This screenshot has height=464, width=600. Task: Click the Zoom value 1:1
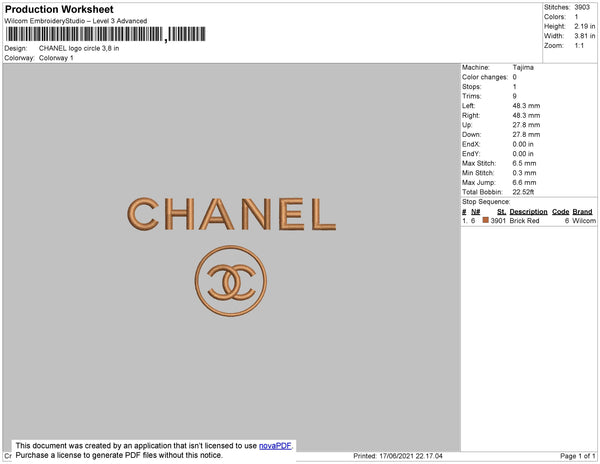click(579, 46)
